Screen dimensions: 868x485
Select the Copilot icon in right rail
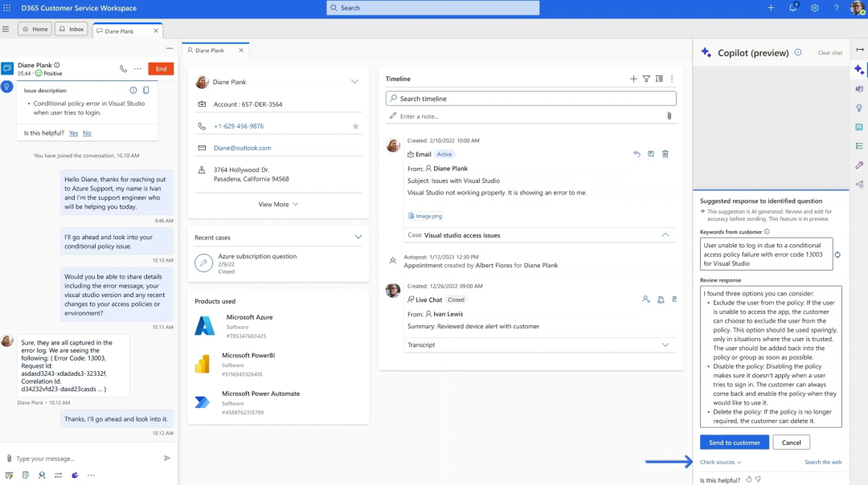coord(859,70)
